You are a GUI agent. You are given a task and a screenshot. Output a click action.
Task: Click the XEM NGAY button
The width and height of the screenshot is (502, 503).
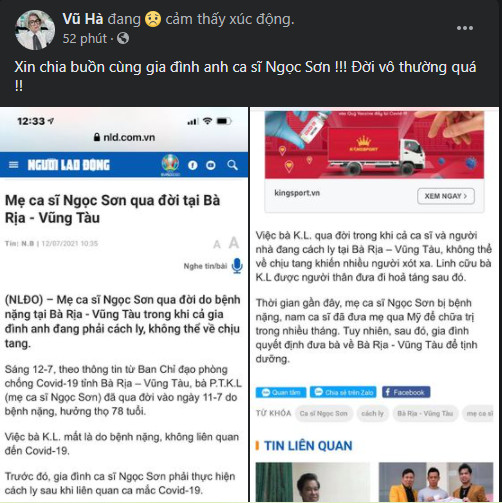446,196
